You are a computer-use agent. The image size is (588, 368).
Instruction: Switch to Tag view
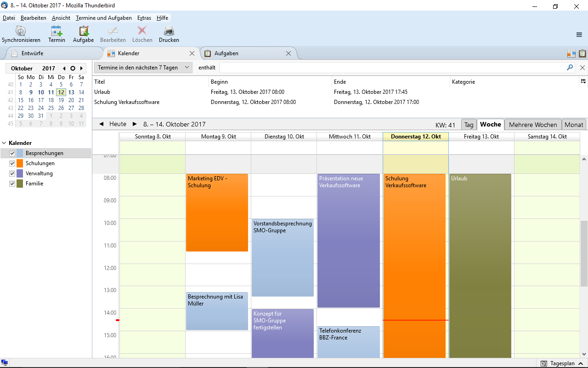[x=469, y=125]
